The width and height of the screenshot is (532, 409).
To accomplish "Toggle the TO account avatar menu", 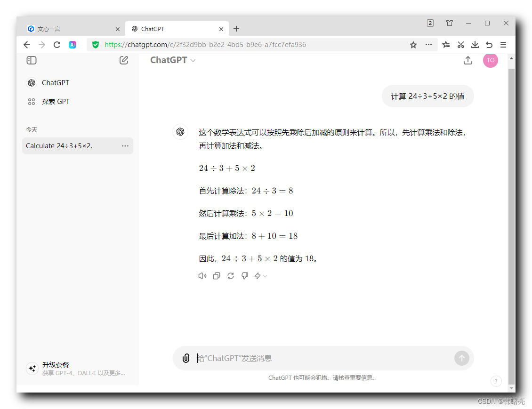I will click(x=491, y=60).
